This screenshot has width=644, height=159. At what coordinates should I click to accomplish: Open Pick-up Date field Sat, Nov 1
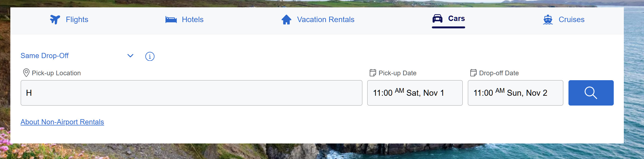tap(415, 93)
